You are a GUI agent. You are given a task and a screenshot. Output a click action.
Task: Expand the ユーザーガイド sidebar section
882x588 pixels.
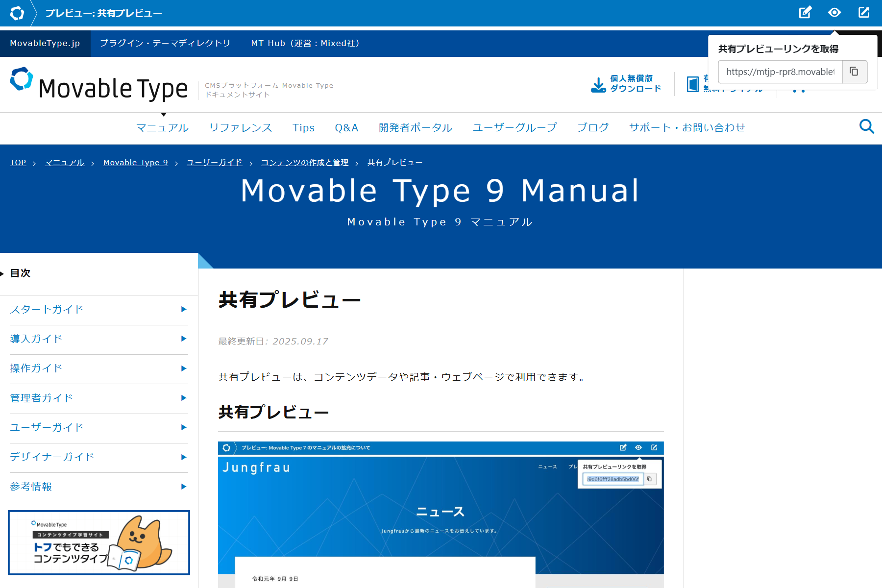[x=47, y=427]
